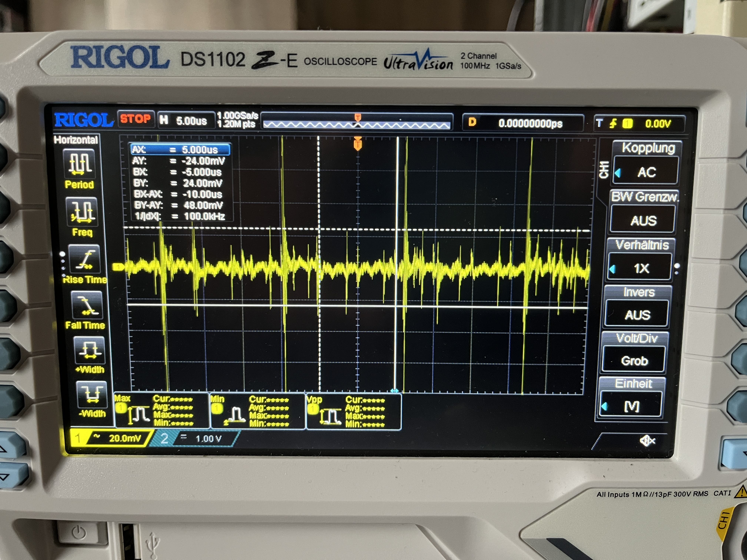Toggle Volt/Div Grob setting
The height and width of the screenshot is (560, 747).
point(634,361)
